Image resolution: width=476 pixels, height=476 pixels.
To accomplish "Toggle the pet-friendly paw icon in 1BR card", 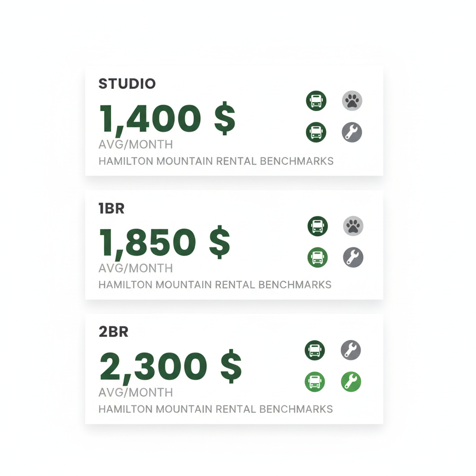I will [353, 226].
